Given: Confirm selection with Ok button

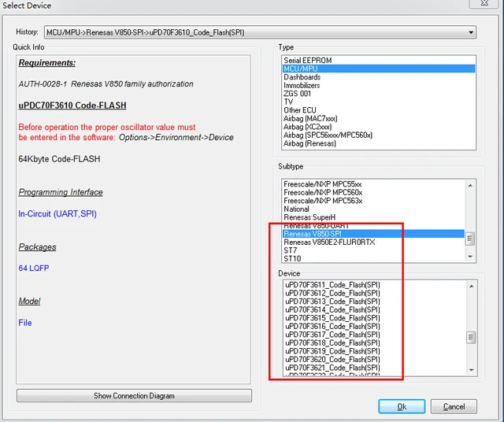Looking at the screenshot, I should [402, 406].
